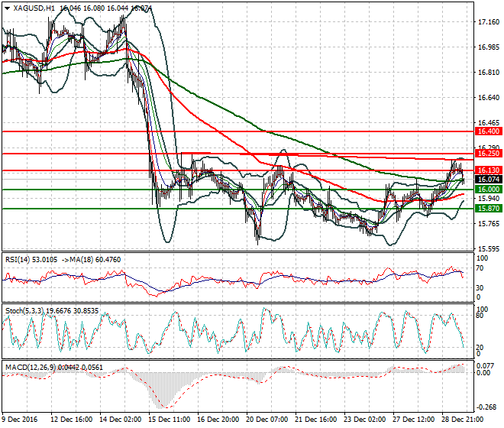Click the RSI scale value 70

[x=480, y=268]
